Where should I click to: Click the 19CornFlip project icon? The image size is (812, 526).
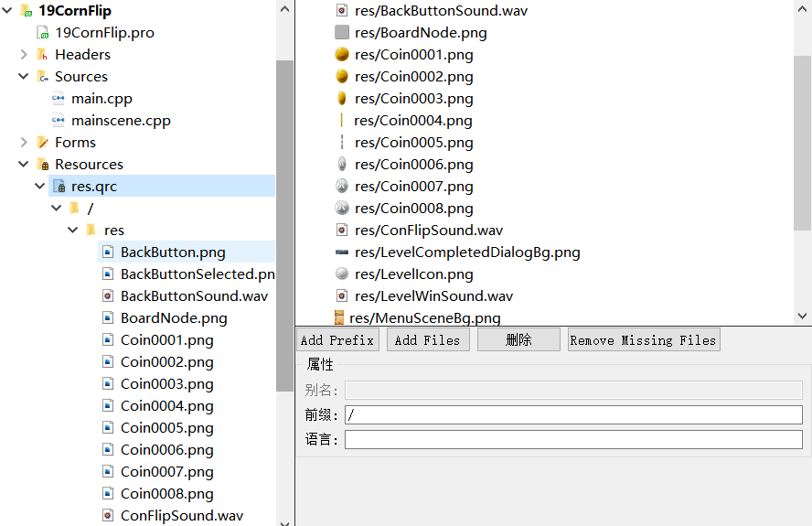(26, 10)
